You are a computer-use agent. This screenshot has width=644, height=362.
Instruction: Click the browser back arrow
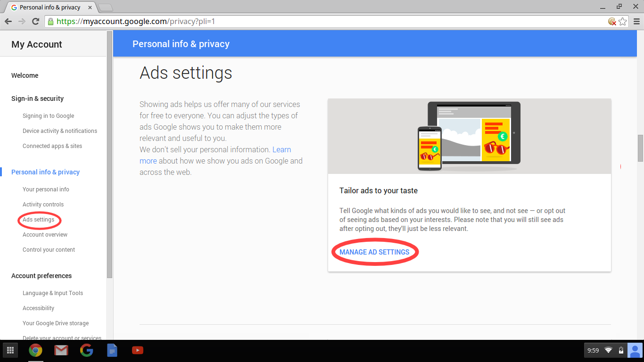[8, 21]
